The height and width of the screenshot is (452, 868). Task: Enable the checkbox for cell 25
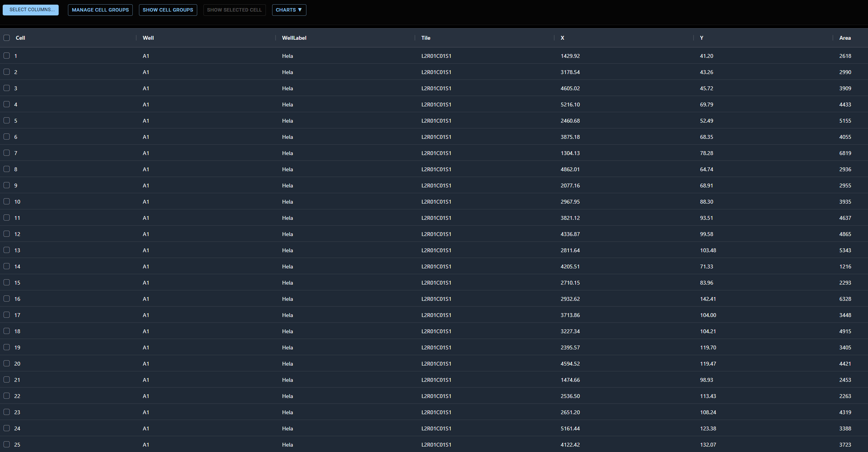[7, 444]
